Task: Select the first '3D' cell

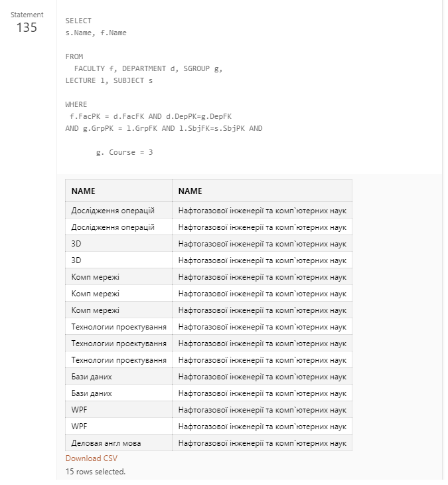Action: click(76, 244)
